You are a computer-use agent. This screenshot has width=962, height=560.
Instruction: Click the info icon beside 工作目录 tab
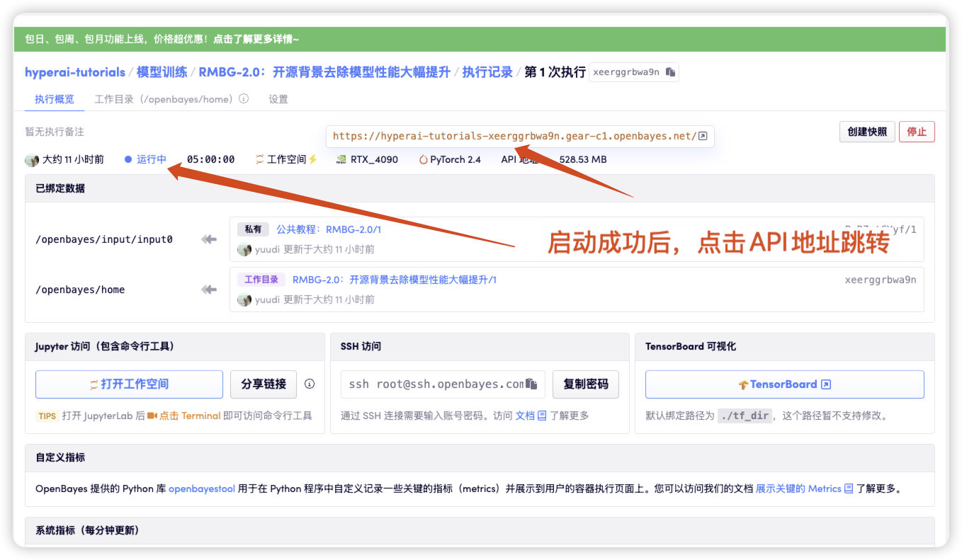pyautogui.click(x=244, y=99)
